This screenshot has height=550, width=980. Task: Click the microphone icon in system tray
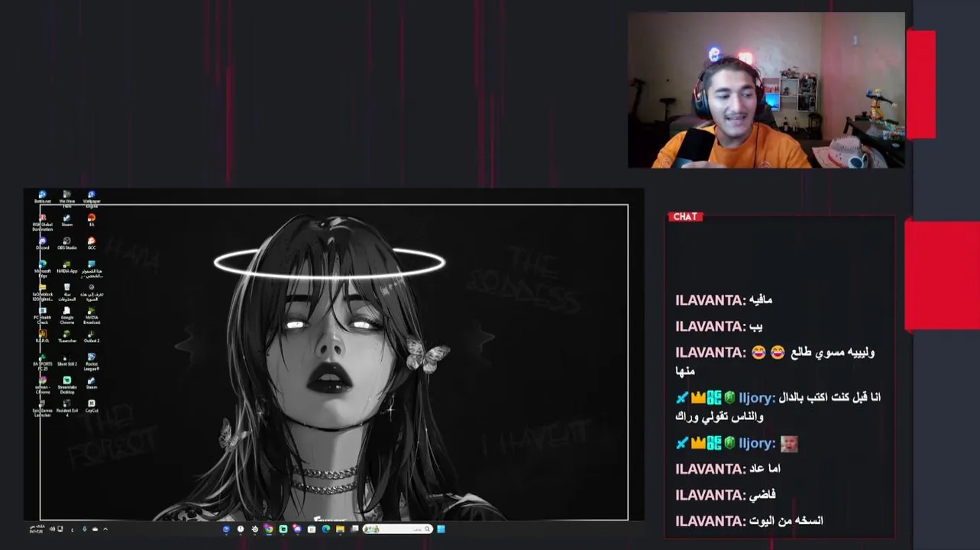(x=84, y=529)
